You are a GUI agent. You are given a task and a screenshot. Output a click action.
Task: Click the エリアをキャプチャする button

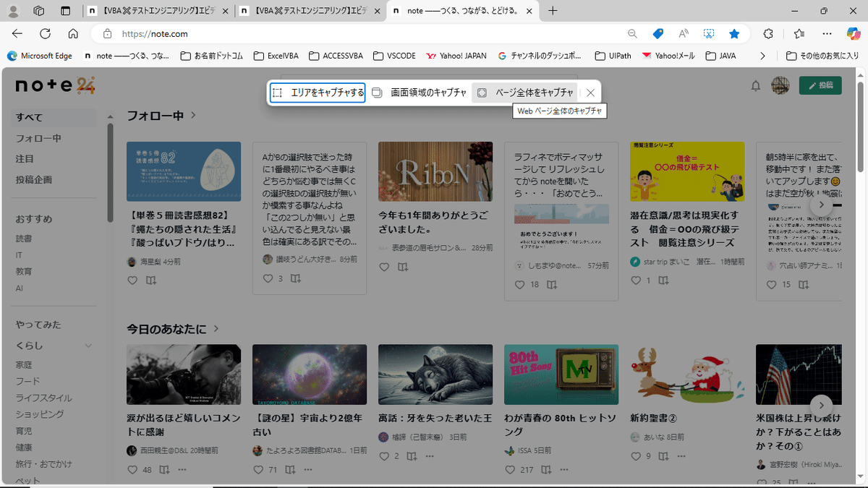pyautogui.click(x=317, y=93)
